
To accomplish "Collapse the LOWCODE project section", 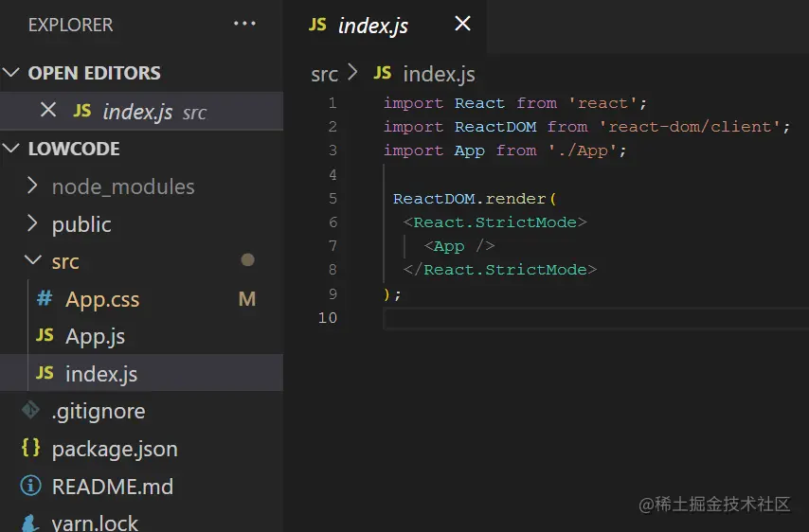I will pos(10,149).
